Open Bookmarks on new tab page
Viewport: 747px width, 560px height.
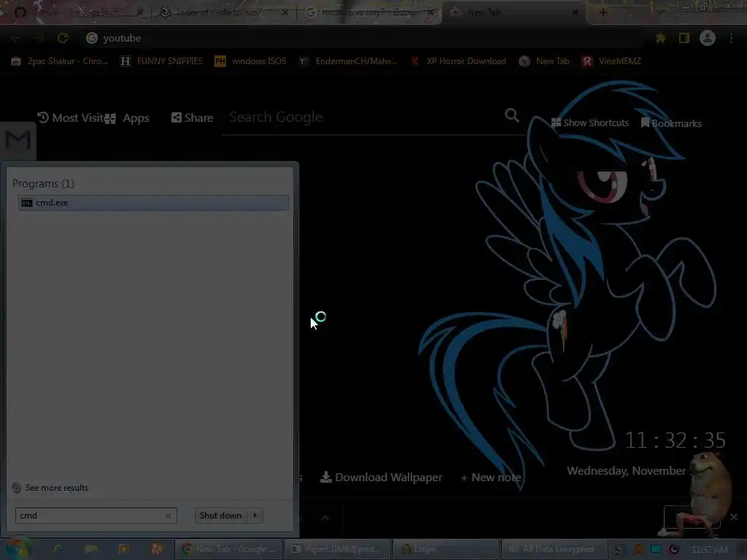pos(671,123)
